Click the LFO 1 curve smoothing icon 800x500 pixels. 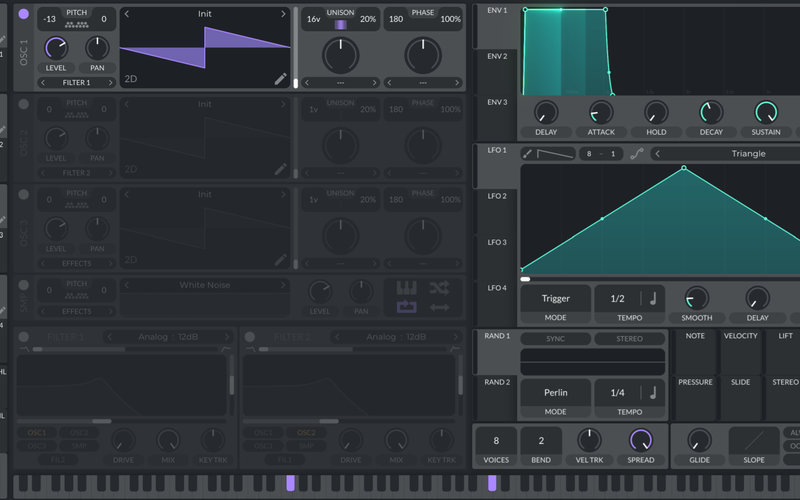click(635, 154)
